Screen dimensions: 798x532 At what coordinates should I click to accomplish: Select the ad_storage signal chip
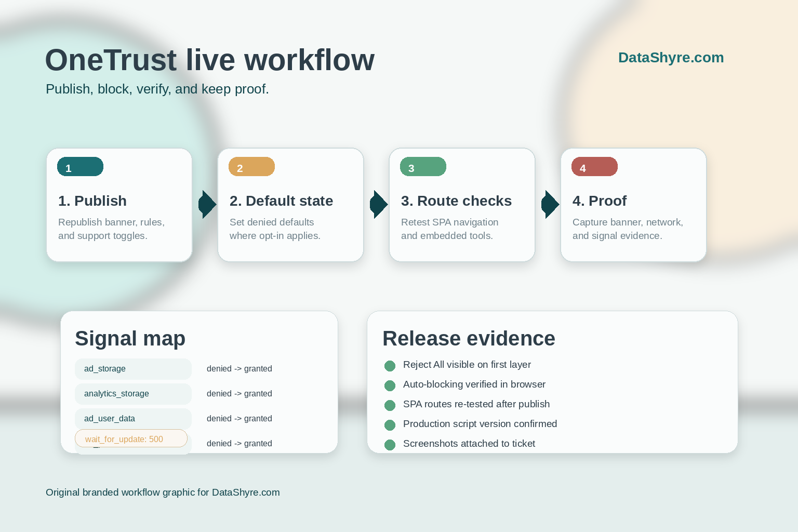point(133,369)
